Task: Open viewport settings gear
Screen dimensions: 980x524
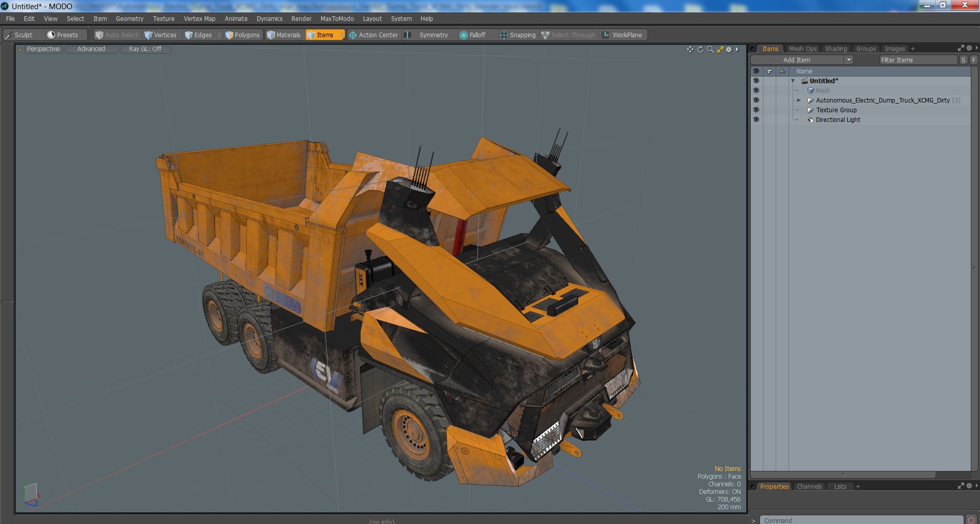Action: coord(729,49)
